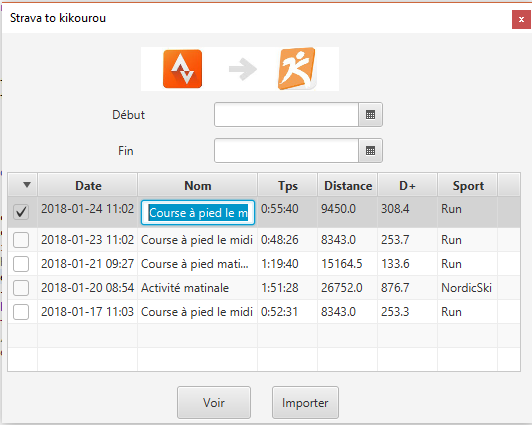The height and width of the screenshot is (425, 532).
Task: Click the highlighted Nom text being edited
Action: [198, 213]
